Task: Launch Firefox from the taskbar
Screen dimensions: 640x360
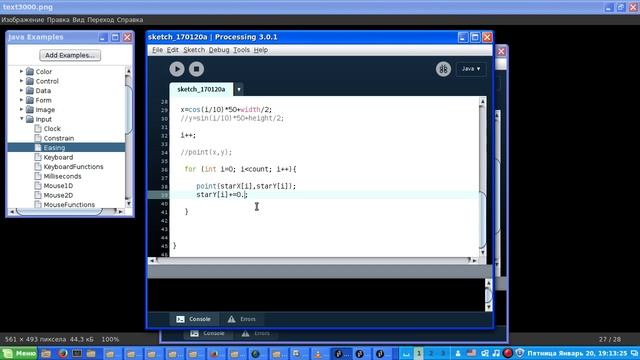Action: [x=62, y=353]
